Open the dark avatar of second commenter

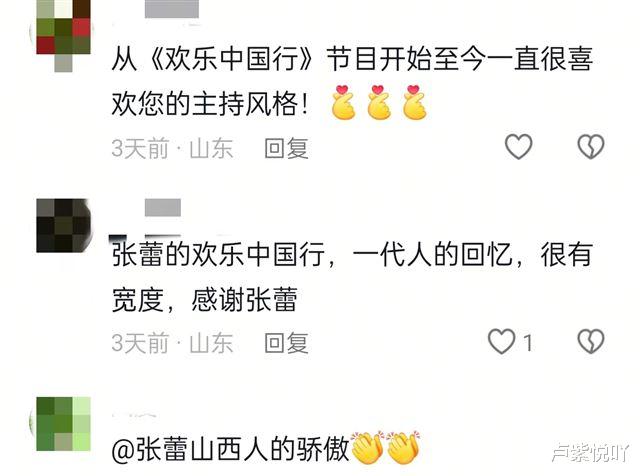pos(63,225)
